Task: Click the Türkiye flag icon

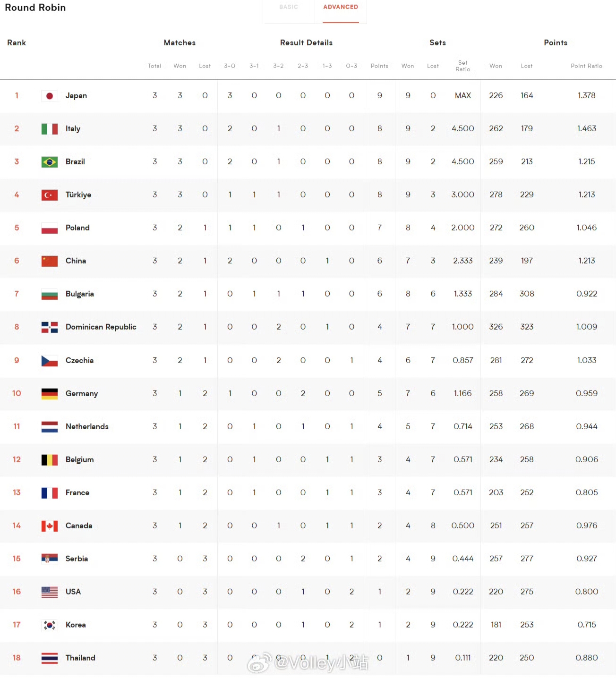Action: click(x=50, y=195)
